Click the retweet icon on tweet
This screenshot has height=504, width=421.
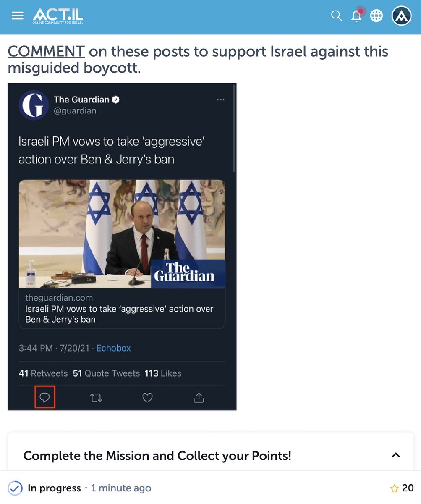point(96,398)
